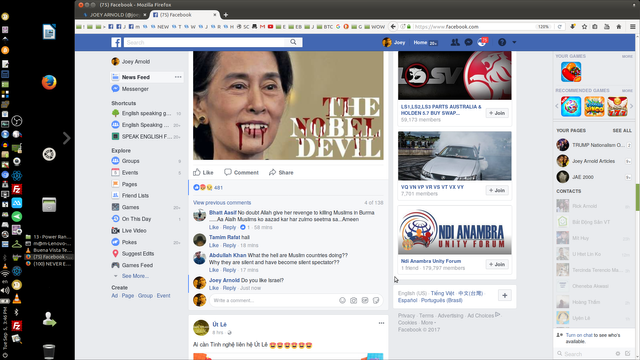Open the account dropdown arrow in header
640x360 pixels.
coord(514,42)
